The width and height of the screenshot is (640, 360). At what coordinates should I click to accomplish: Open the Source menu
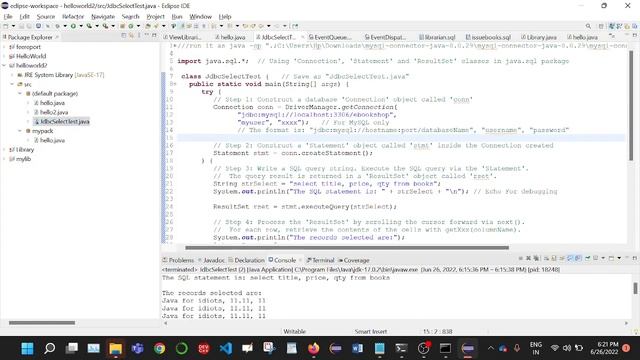coord(46,17)
